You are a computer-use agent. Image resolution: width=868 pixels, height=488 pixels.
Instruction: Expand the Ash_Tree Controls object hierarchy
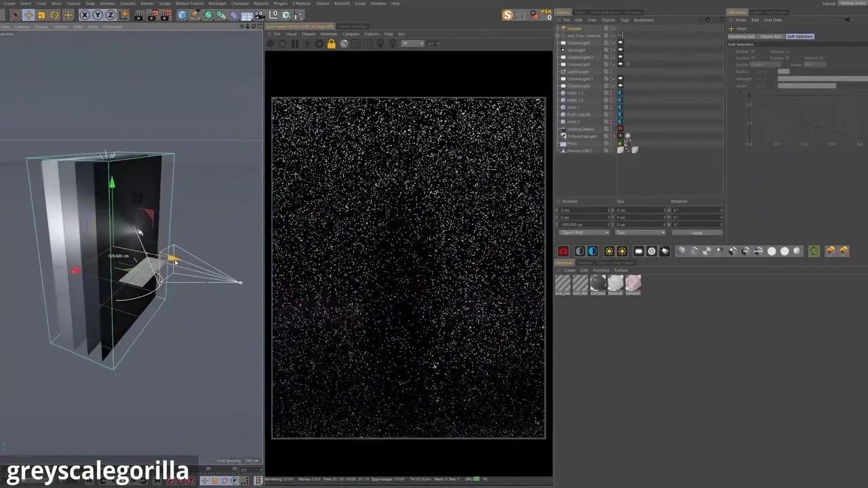558,36
